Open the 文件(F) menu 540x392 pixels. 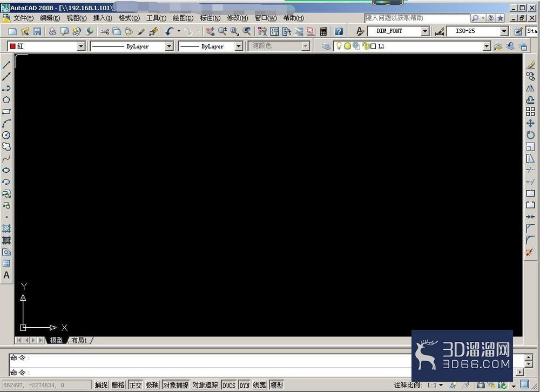23,18
